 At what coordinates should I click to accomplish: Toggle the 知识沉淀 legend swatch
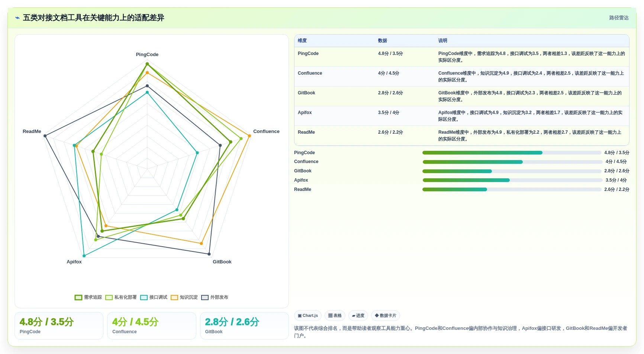point(174,297)
